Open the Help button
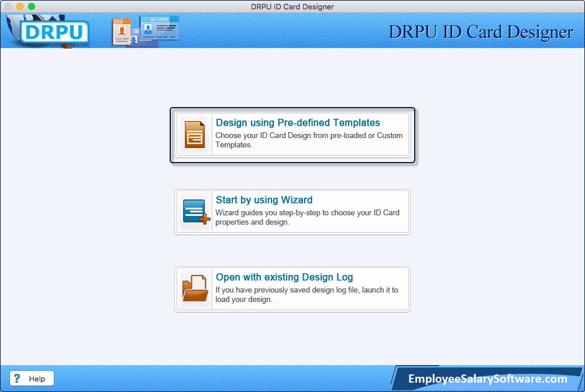This screenshot has width=585, height=392. tap(32, 378)
